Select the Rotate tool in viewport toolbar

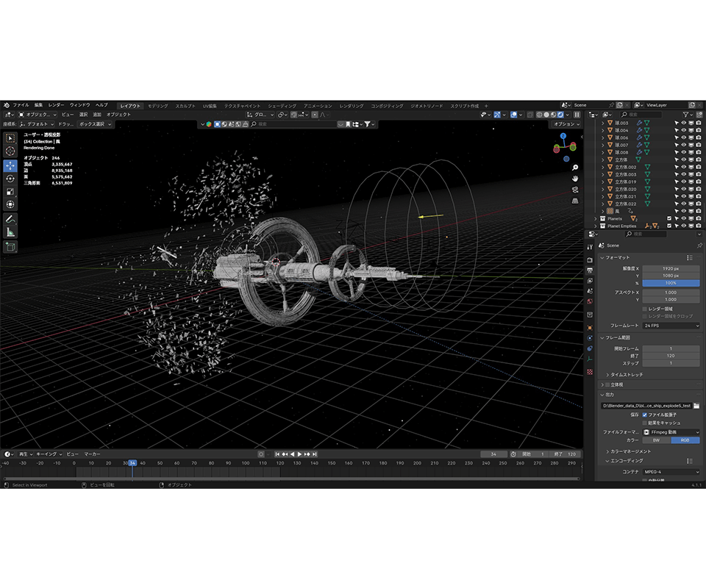point(10,179)
